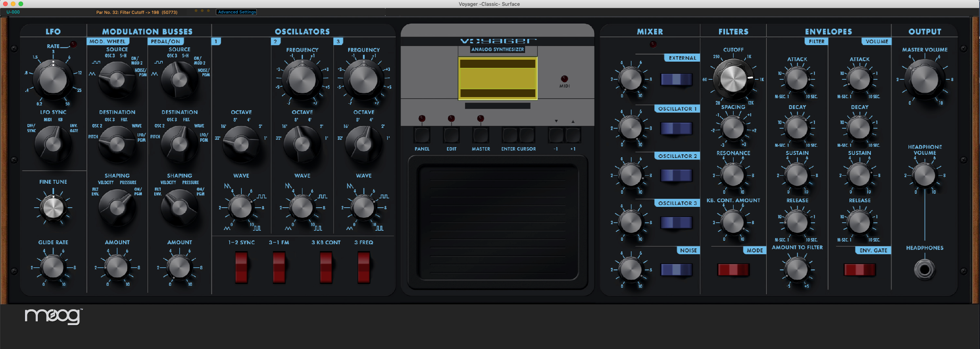Click the Pedal/On DESTINATION selector knob
The height and width of the screenshot is (349, 980).
[x=179, y=144]
